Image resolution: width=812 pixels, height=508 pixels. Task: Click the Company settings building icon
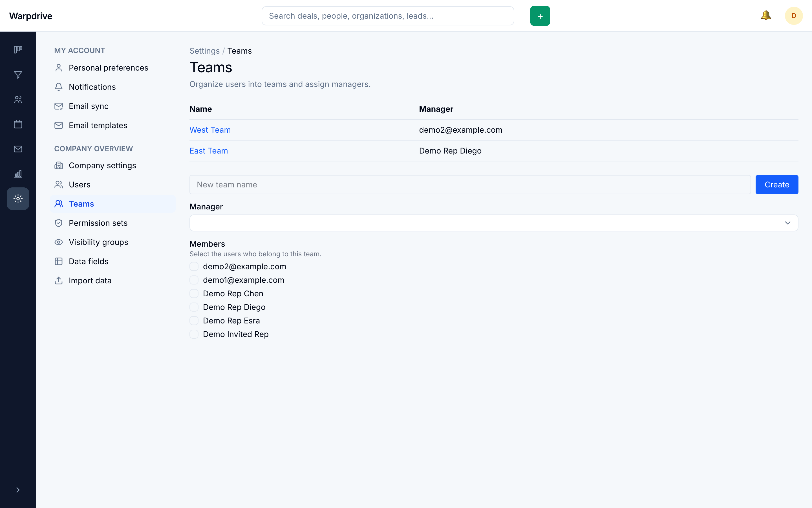[x=59, y=165]
